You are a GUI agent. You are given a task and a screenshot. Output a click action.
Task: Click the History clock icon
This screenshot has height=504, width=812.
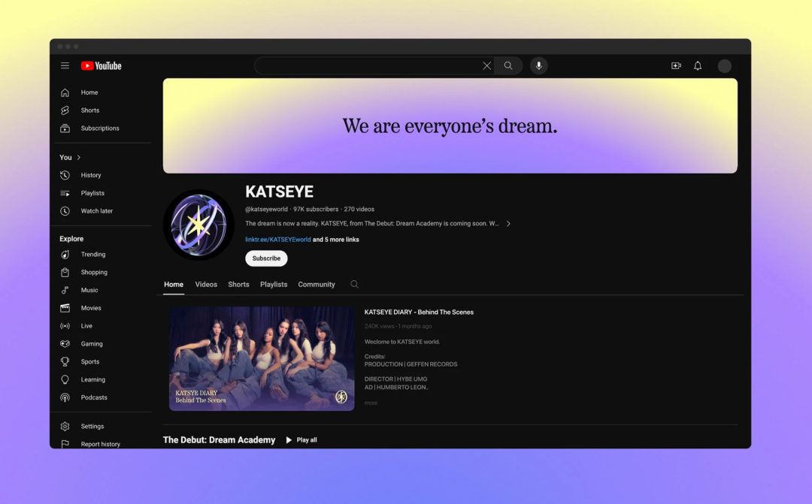coord(65,176)
